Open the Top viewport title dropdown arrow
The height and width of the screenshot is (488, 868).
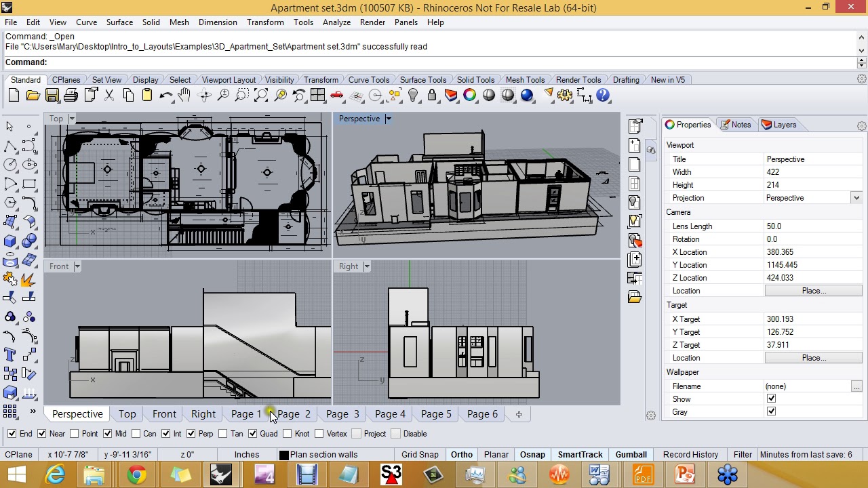71,119
